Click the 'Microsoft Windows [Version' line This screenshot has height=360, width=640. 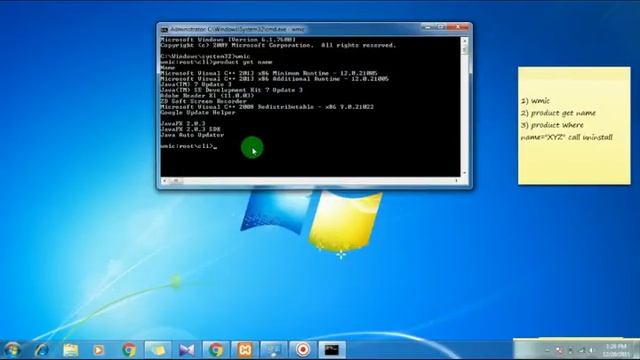coord(228,40)
